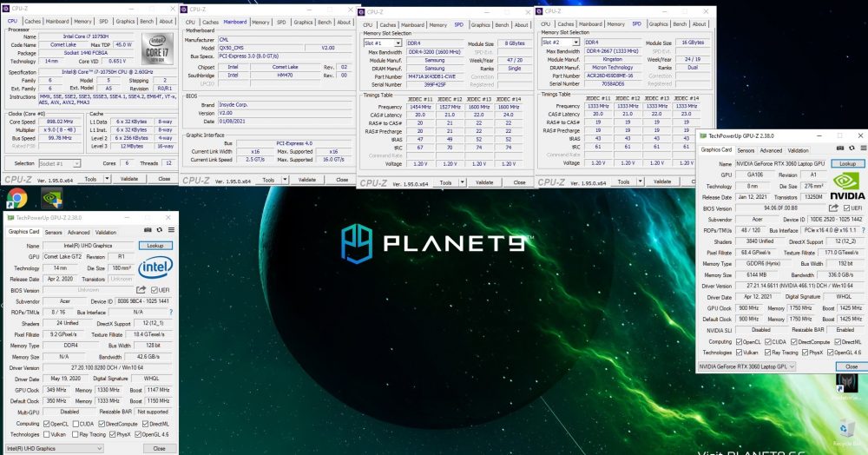Open Advanced tab in NVIDIA GPU-Z window

771,150
